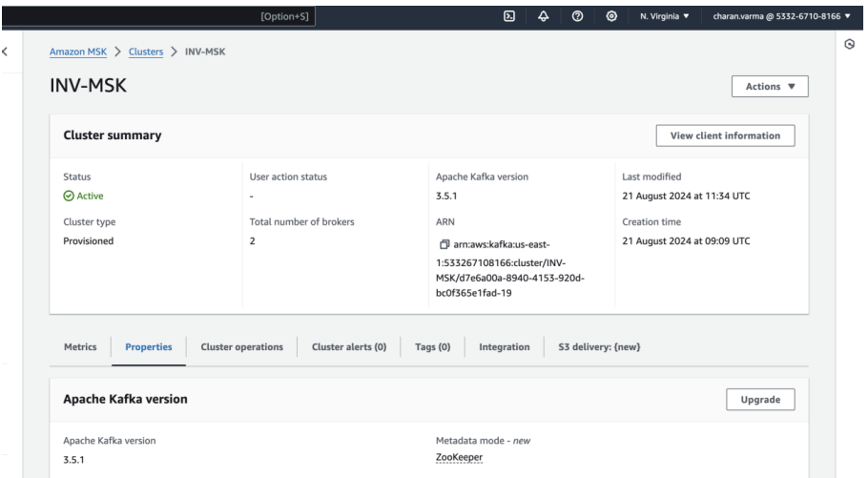Click the Cluster summary heading

pos(113,135)
